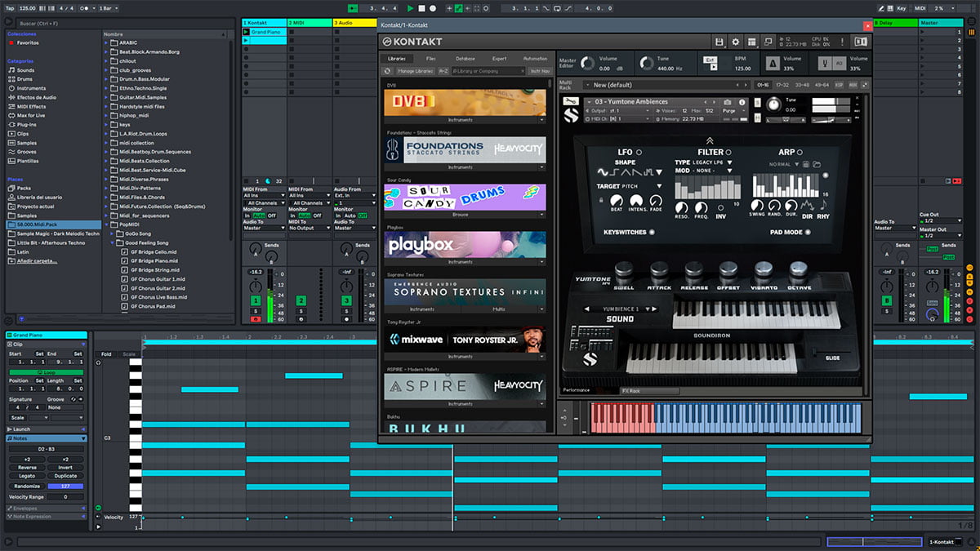Collapse the PopMIDI folder

pyautogui.click(x=107, y=223)
